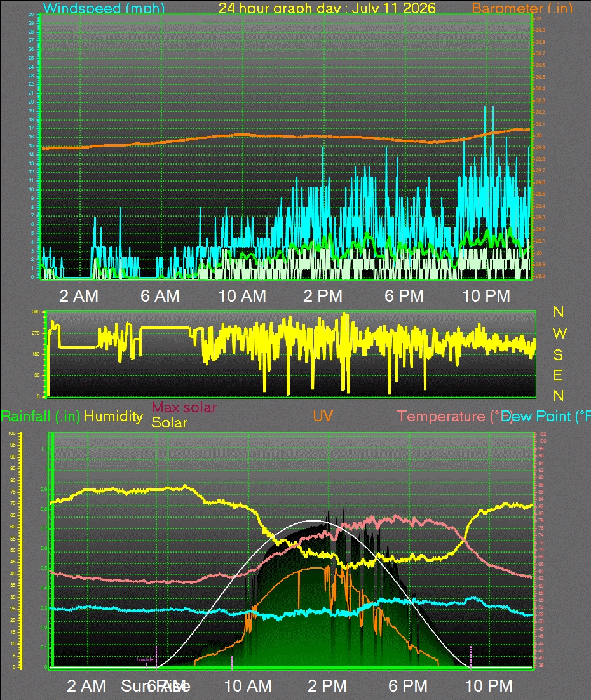Viewport: 591px width, 700px height.
Task: Select the 2 AM label under the temperature chart
Action: (x=86, y=686)
